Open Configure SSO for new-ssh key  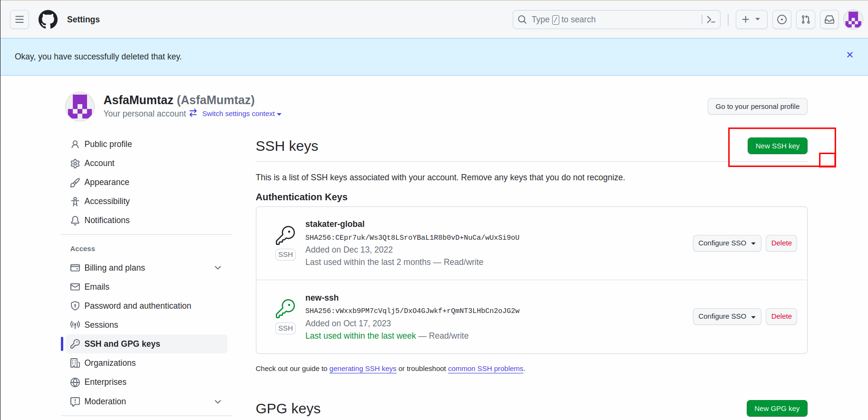(x=726, y=316)
